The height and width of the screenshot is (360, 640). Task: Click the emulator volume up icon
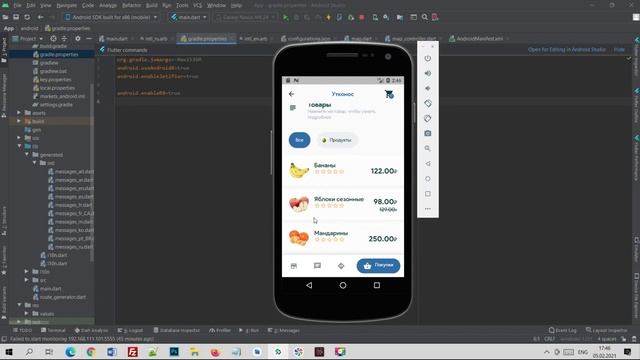[x=427, y=73]
